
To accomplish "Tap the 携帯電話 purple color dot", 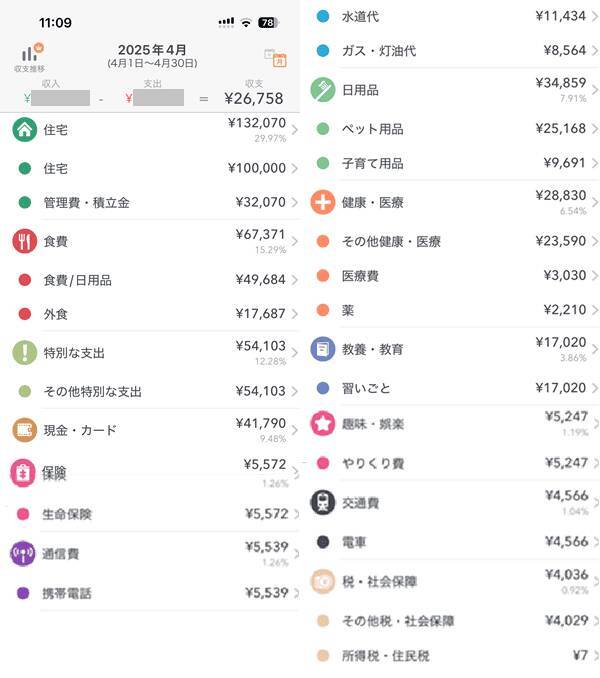I will 23,593.
